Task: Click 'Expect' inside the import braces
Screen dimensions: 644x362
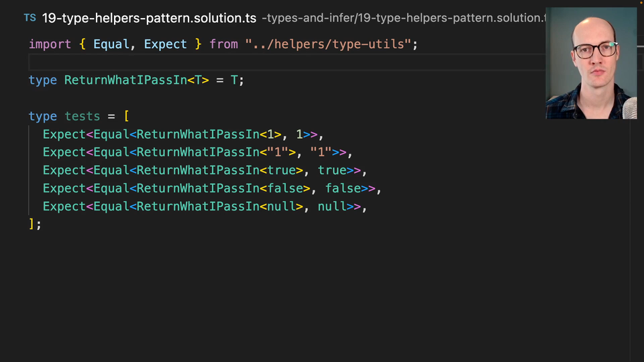Action: point(165,44)
